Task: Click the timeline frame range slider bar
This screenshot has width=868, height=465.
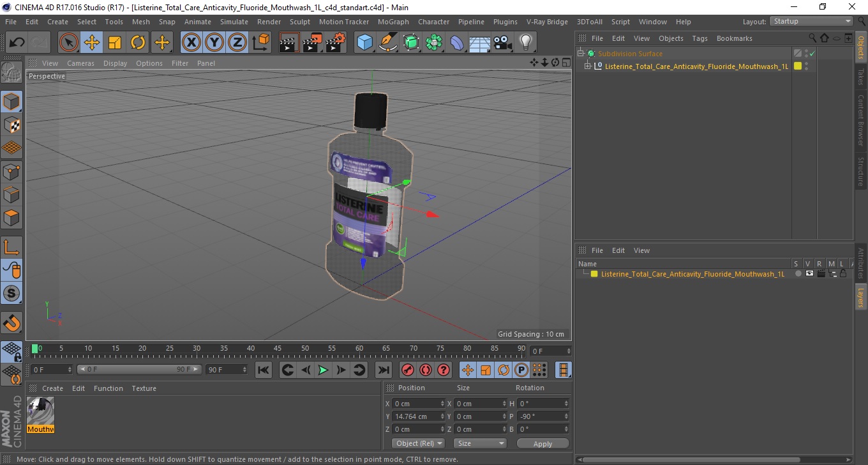Action: click(139, 370)
